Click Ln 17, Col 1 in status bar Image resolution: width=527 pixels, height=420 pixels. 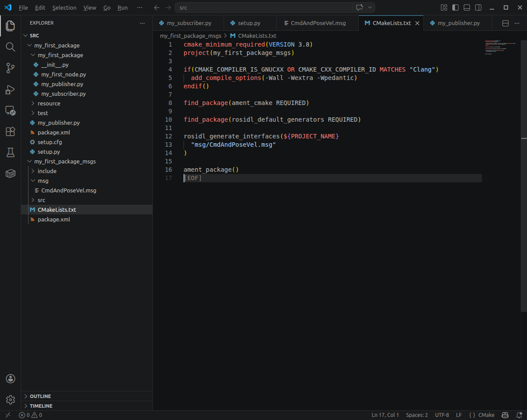point(385,415)
